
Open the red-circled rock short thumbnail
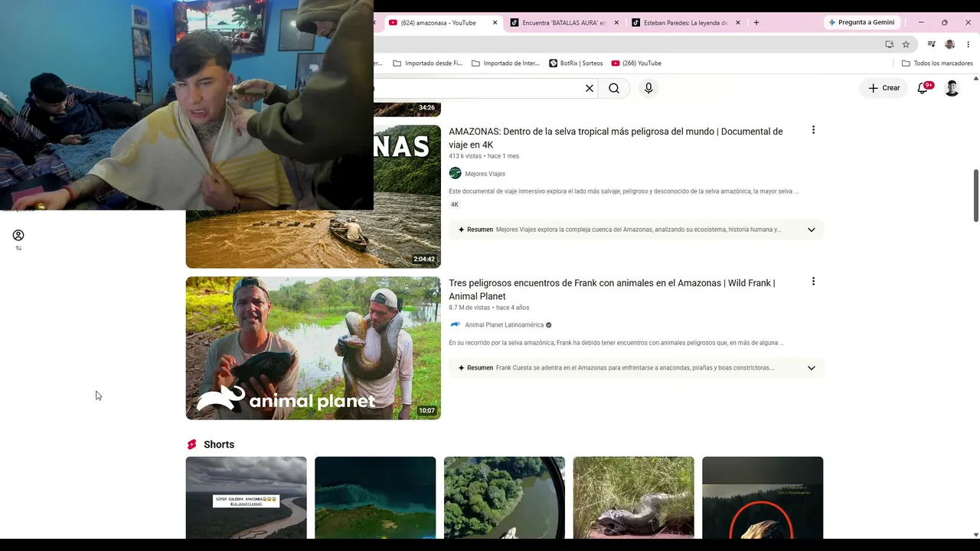[x=763, y=497]
